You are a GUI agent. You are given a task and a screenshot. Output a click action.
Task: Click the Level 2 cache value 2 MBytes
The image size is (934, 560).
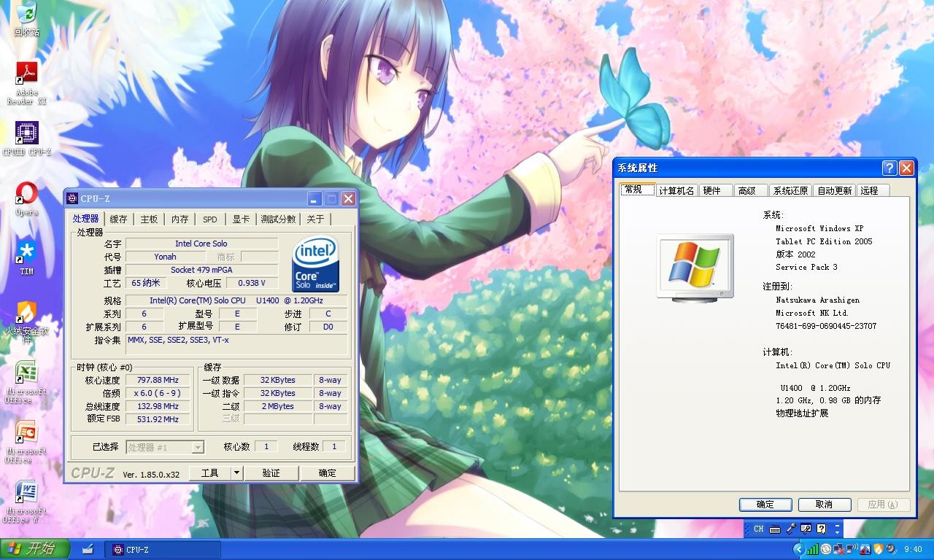click(x=277, y=406)
